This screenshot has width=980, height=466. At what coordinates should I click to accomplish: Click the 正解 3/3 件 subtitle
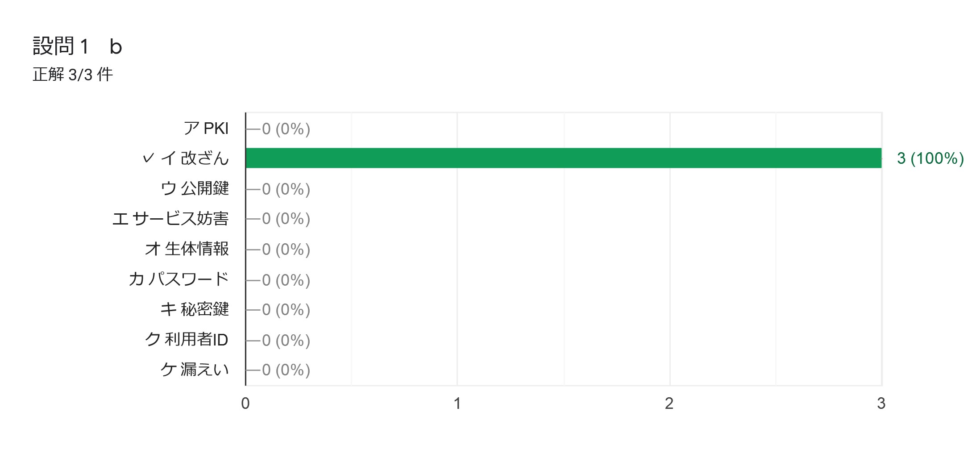73,74
